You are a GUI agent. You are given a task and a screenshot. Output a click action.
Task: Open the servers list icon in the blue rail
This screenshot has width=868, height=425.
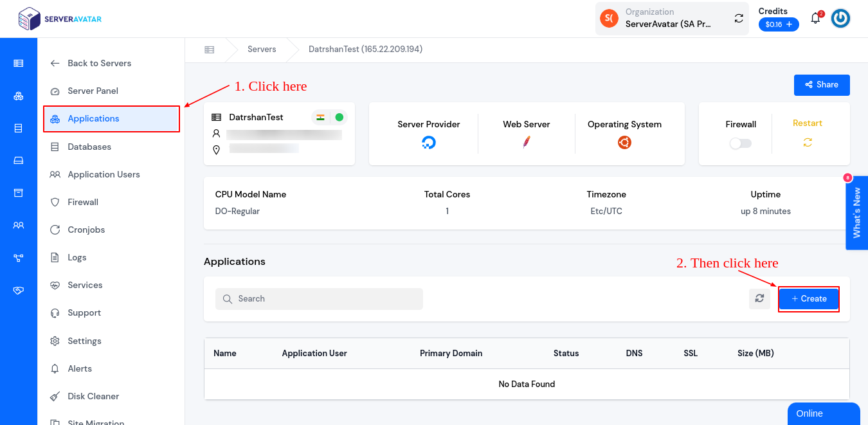point(19,63)
